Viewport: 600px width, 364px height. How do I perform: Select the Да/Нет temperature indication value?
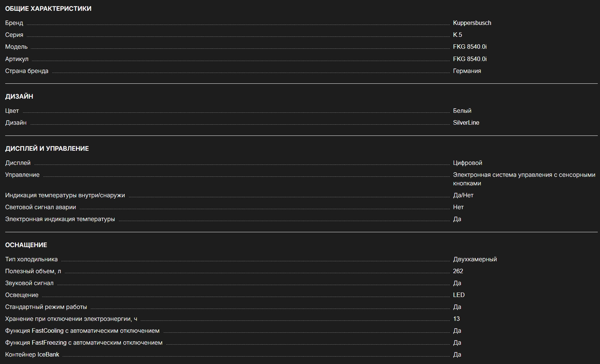click(x=463, y=195)
